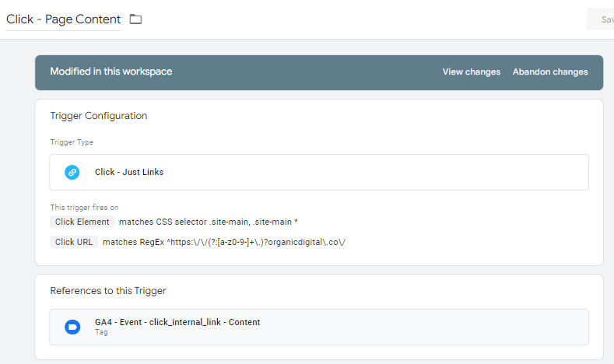This screenshot has width=614, height=364.
Task: Select the 'Click - Just Links' trigger type
Action: pos(129,172)
